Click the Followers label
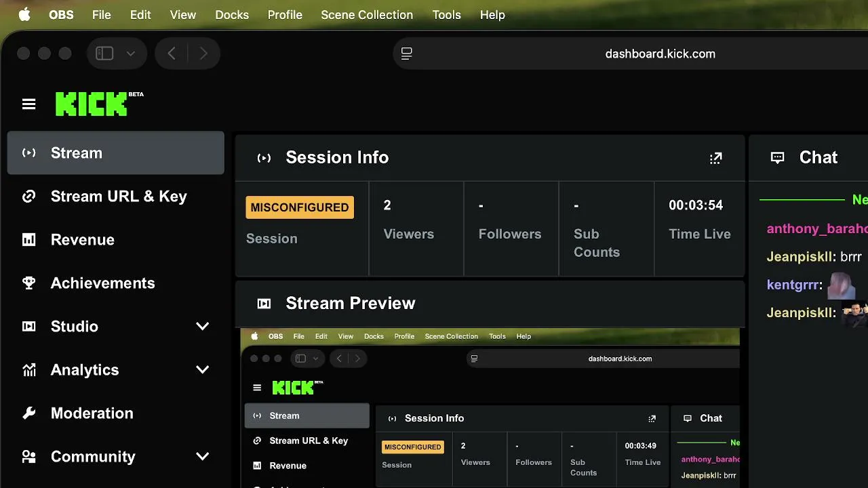868x488 pixels. click(x=510, y=234)
